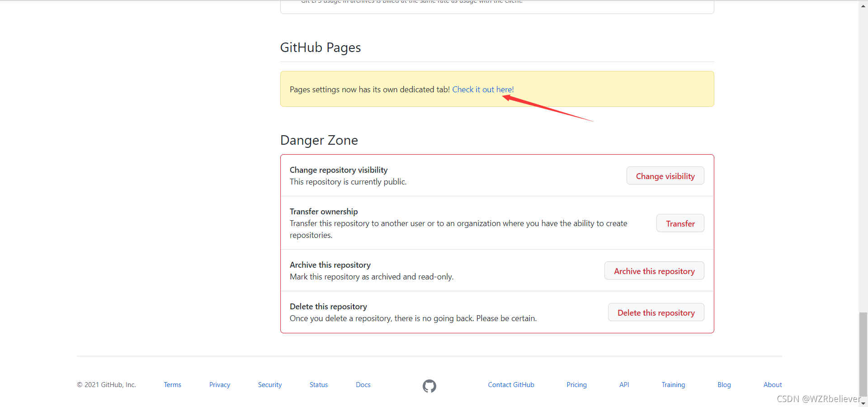
Task: Click 'Delete this repository' row title
Action: [328, 307]
